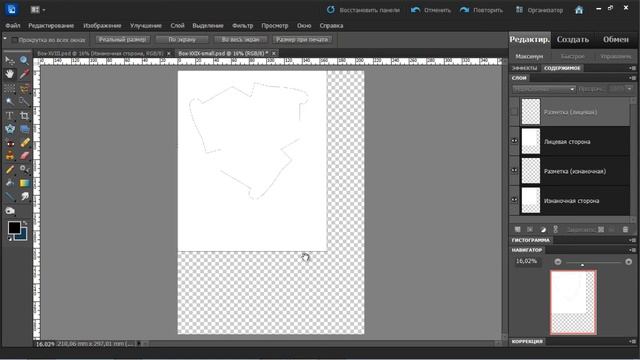This screenshot has height=360, width=640.
Task: Add adjustment layer half-circle icon
Action: pos(543,230)
